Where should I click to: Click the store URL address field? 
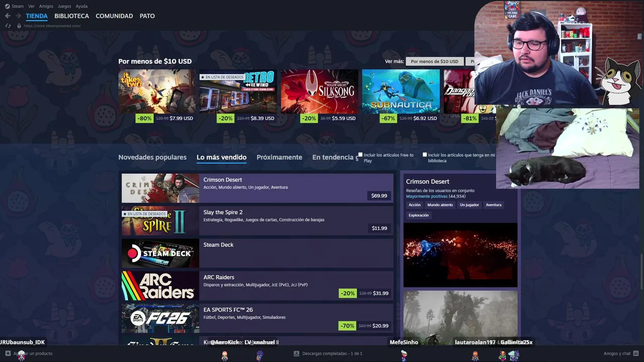[52, 26]
